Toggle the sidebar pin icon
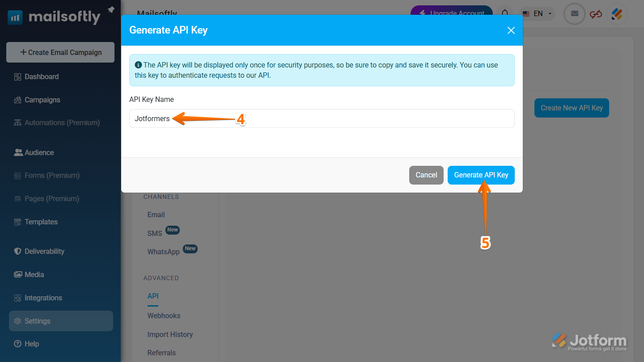 (x=110, y=9)
